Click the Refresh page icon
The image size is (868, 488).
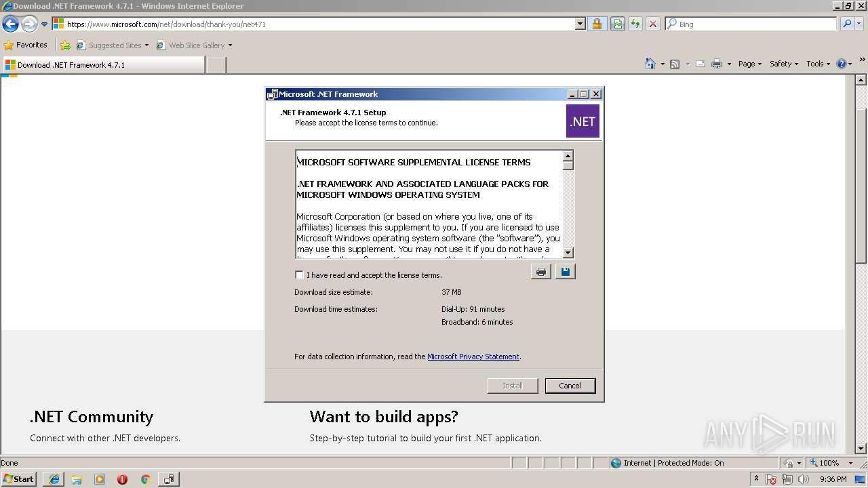tap(635, 24)
